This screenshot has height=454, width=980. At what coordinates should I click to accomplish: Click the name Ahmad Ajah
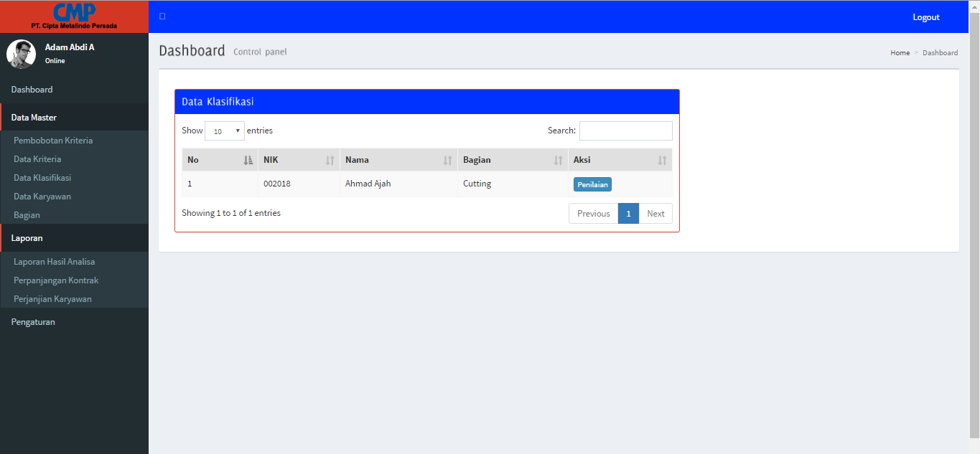[368, 184]
